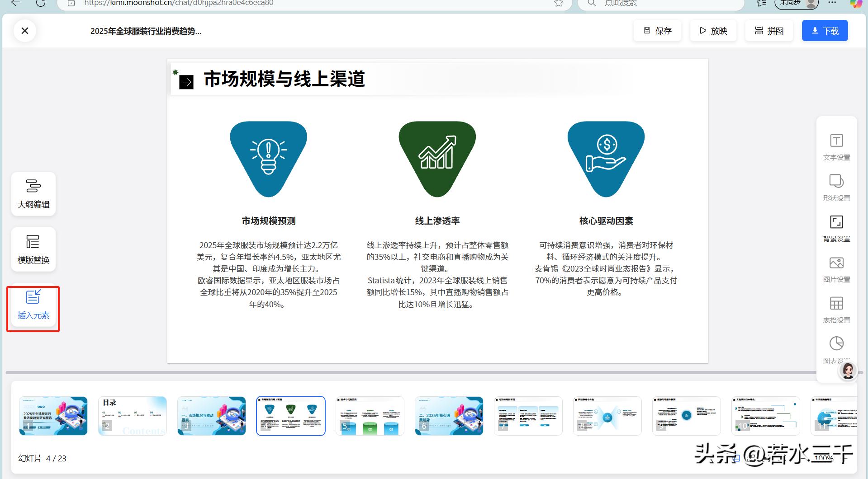Image resolution: width=868 pixels, height=479 pixels.
Task: Select the hand-with-dollar-coin triangle shape
Action: 606,159
